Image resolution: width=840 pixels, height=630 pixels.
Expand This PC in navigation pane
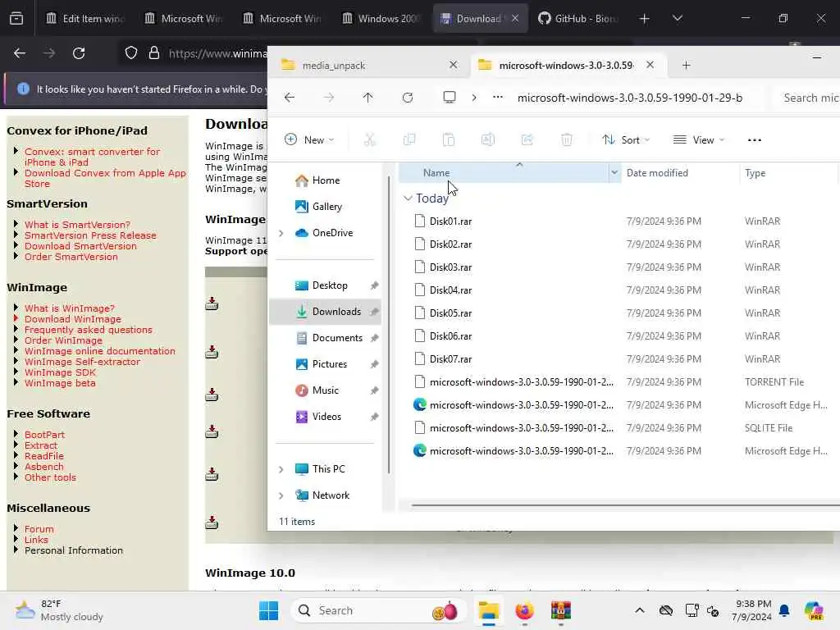click(281, 469)
